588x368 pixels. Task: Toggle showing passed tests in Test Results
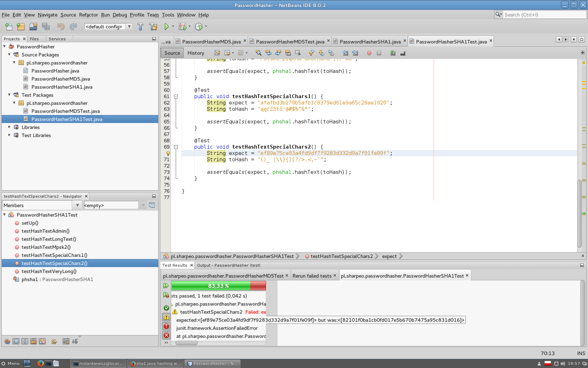pyautogui.click(x=166, y=308)
